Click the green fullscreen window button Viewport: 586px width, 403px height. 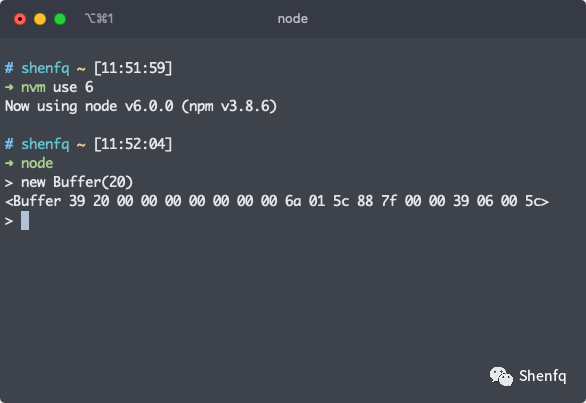coord(60,19)
